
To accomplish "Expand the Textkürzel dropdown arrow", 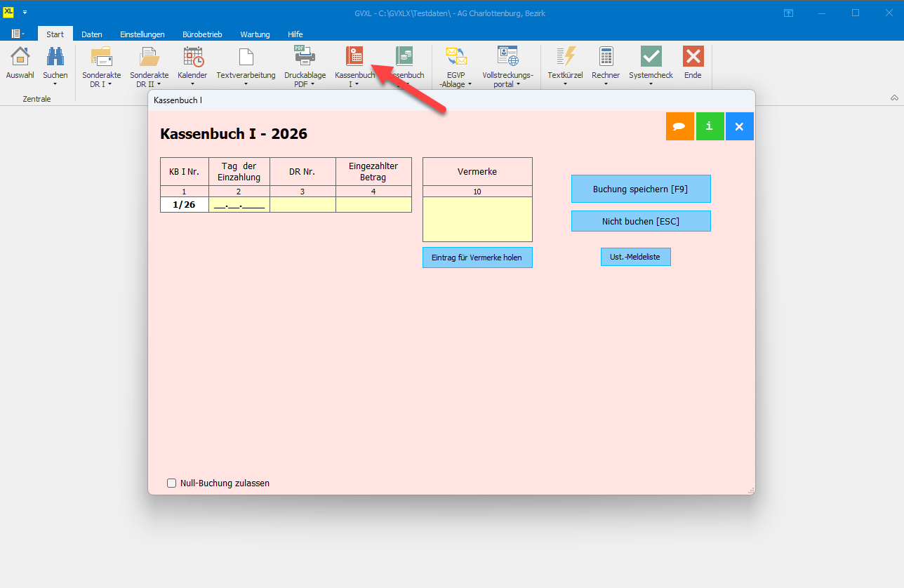I will 565,84.
